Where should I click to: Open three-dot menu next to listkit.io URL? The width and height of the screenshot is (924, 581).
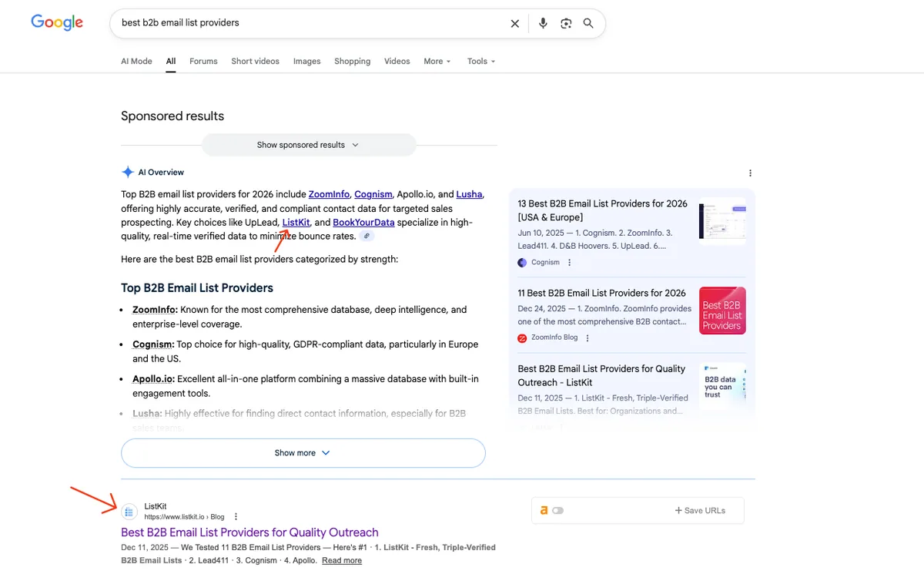coord(236,517)
